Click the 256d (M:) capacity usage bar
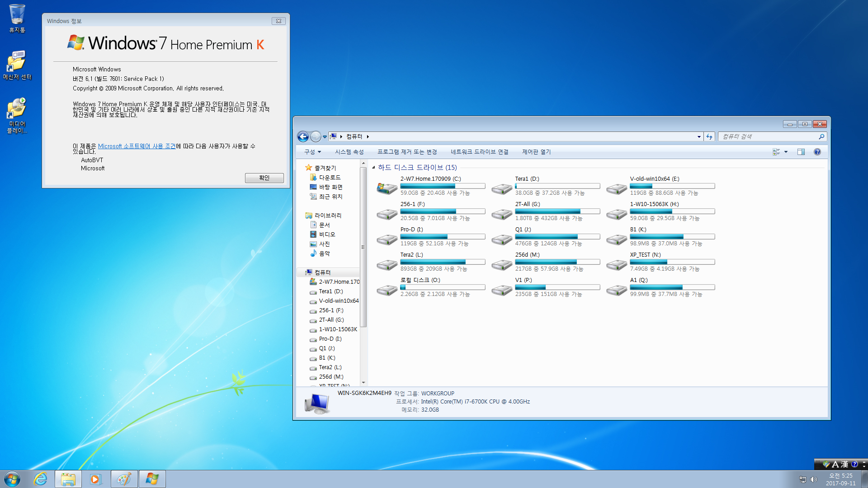 [x=557, y=262]
